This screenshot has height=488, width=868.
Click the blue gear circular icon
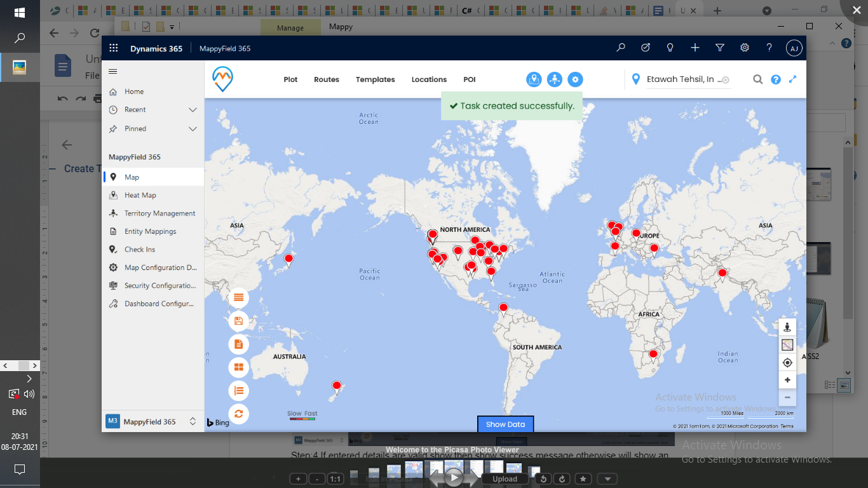[x=575, y=79]
